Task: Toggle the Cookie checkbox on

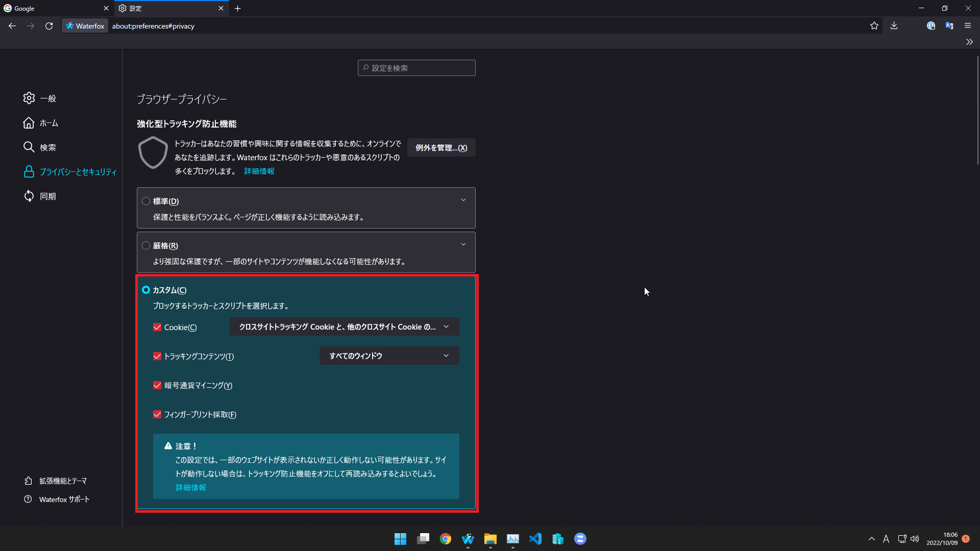Action: tap(157, 327)
